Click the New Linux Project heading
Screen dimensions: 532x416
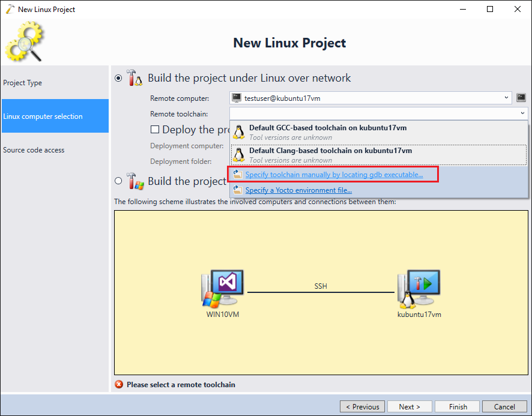(289, 43)
